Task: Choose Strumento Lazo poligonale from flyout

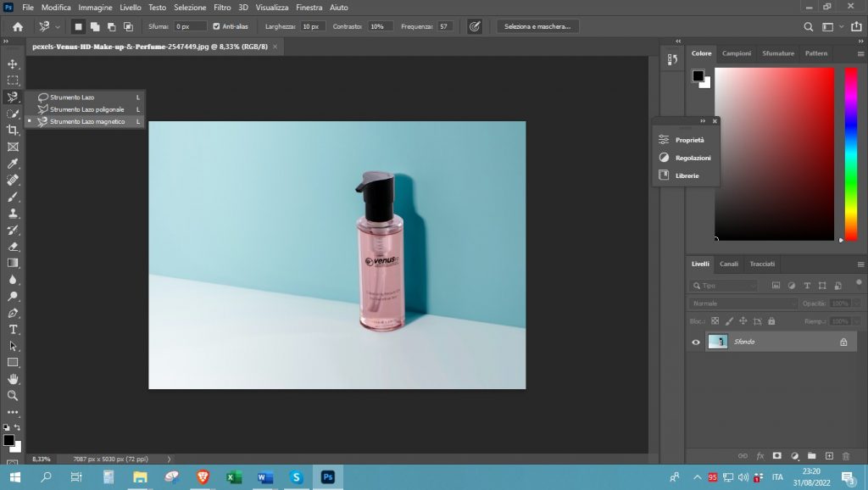Action: (x=86, y=109)
